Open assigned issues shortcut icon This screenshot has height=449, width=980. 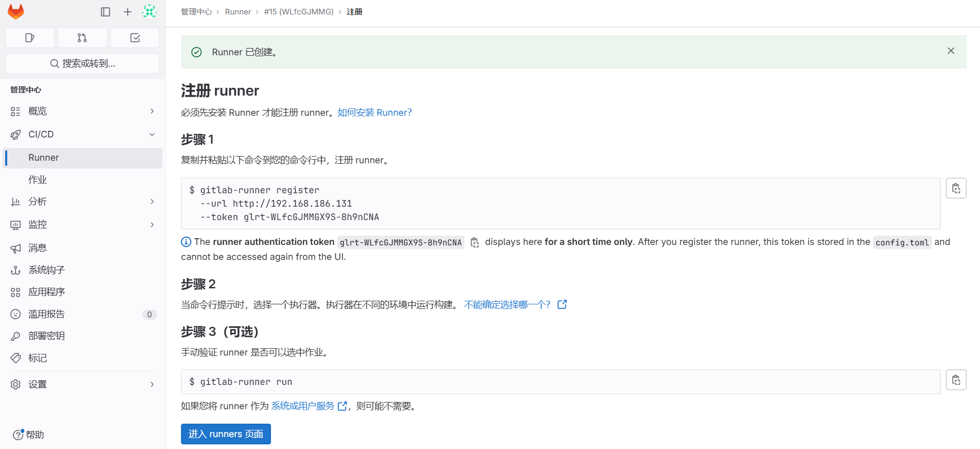point(30,38)
